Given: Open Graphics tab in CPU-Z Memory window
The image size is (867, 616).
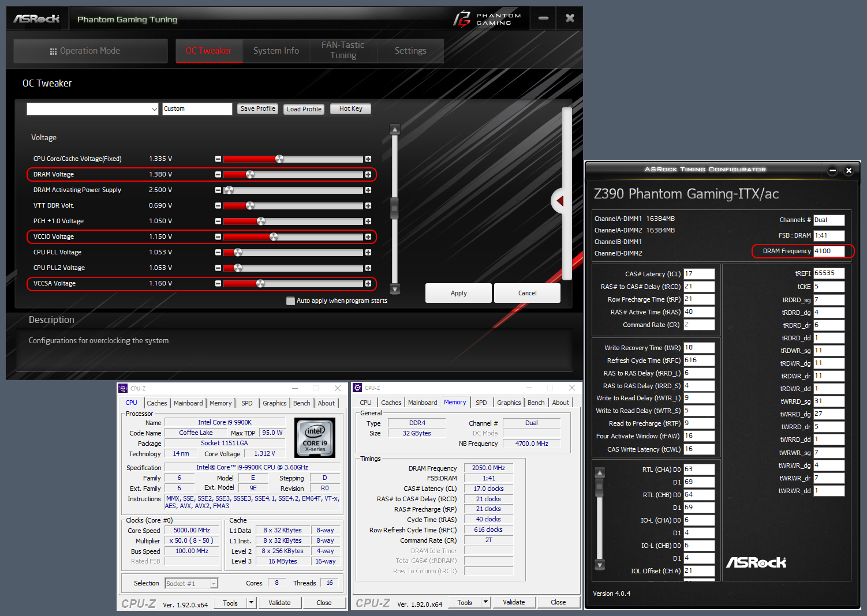Looking at the screenshot, I should 509,403.
